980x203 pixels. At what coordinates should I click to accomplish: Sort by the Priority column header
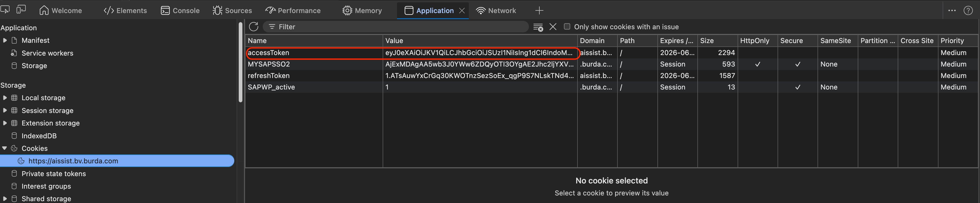coord(958,41)
